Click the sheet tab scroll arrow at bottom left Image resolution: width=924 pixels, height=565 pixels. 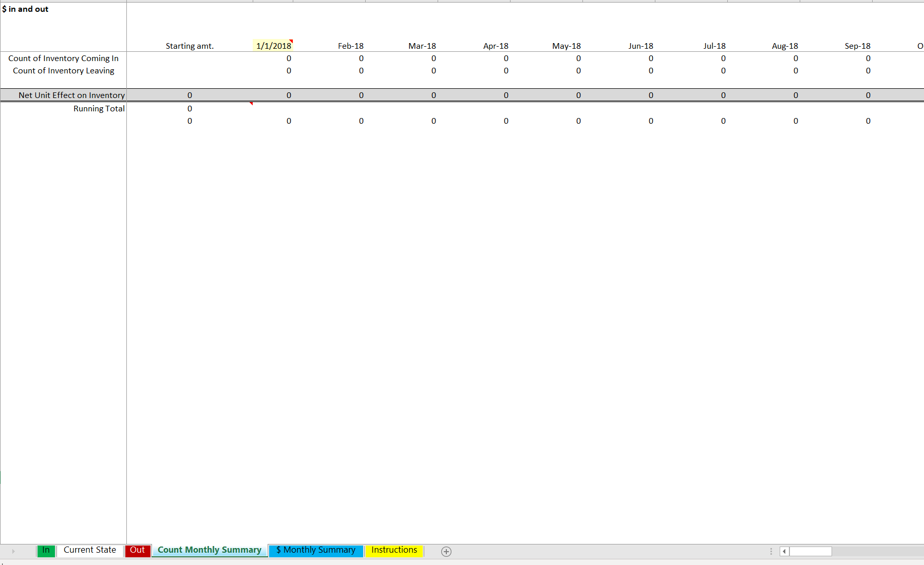[x=12, y=551]
